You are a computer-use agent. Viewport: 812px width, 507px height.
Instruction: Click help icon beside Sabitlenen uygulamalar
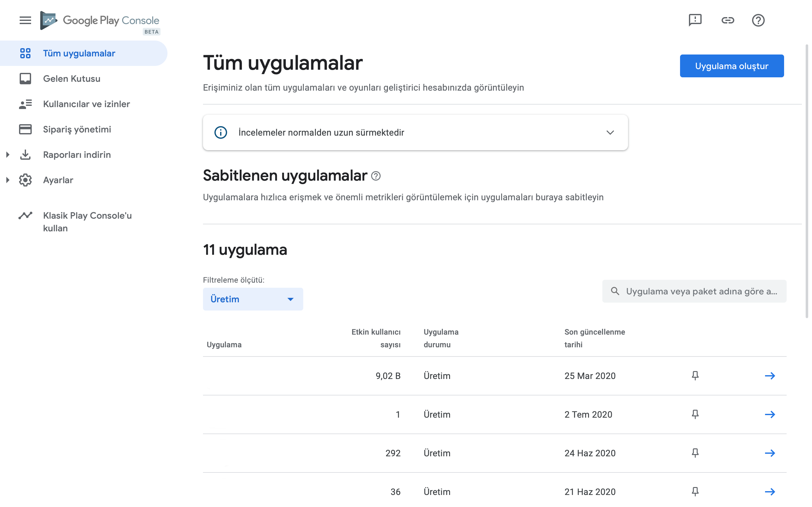pyautogui.click(x=376, y=176)
